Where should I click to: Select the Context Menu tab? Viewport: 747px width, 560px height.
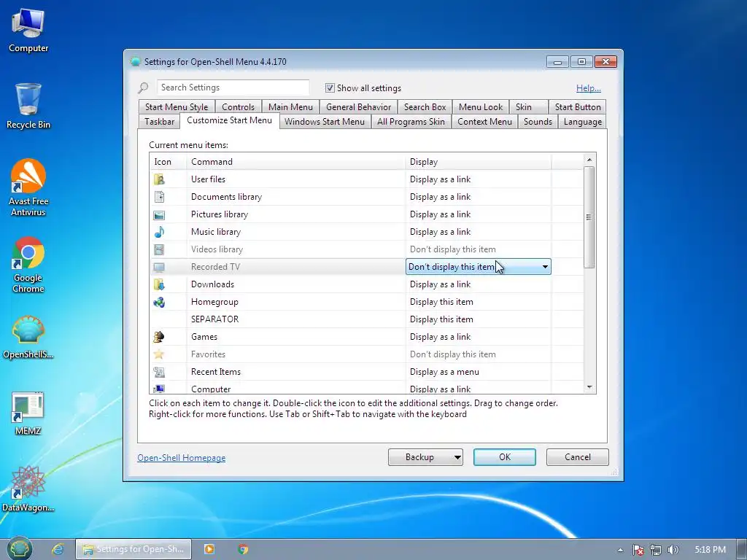point(485,122)
